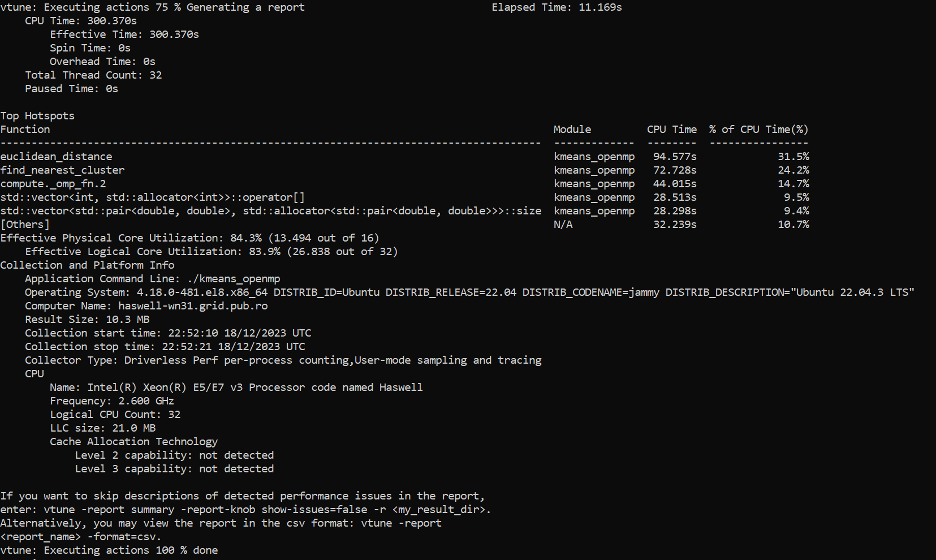
Task: Click the Function column header
Action: point(25,130)
